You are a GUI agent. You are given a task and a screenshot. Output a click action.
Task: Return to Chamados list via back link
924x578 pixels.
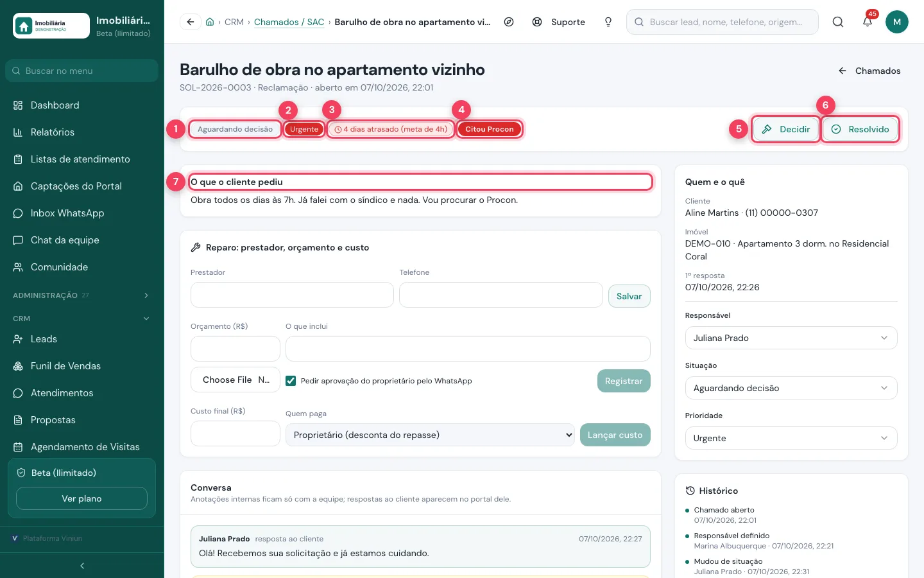pyautogui.click(x=869, y=71)
